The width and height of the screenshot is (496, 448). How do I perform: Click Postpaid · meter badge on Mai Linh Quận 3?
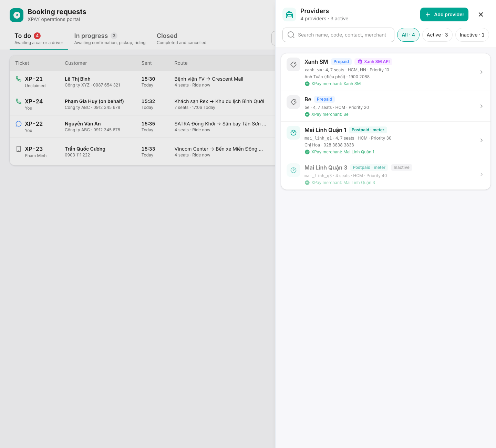click(369, 167)
